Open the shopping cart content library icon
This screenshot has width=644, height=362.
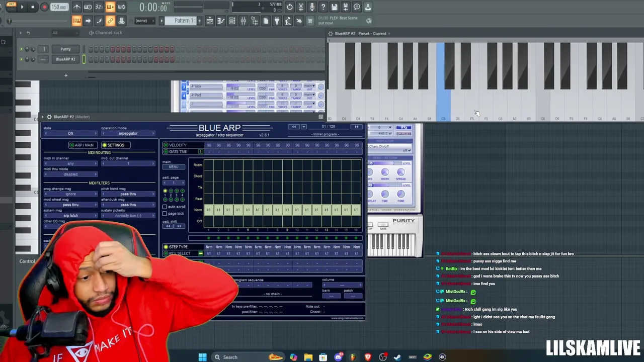point(310,21)
